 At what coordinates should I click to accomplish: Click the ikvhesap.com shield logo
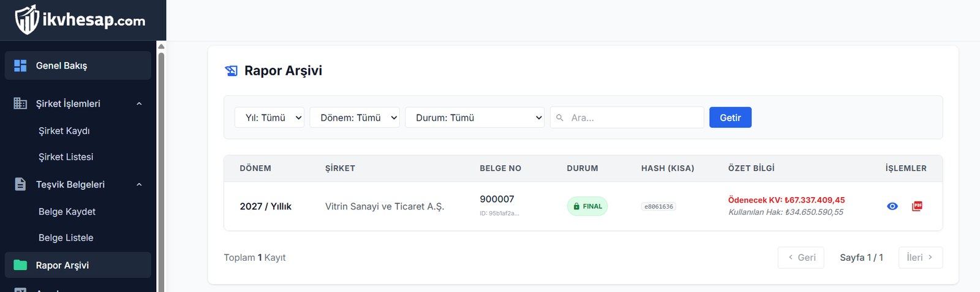(27, 20)
